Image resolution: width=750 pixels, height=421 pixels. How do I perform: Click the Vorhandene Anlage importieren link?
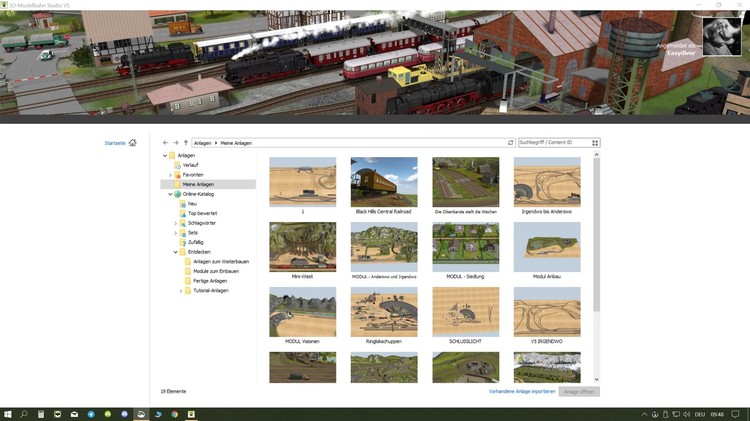(x=521, y=391)
